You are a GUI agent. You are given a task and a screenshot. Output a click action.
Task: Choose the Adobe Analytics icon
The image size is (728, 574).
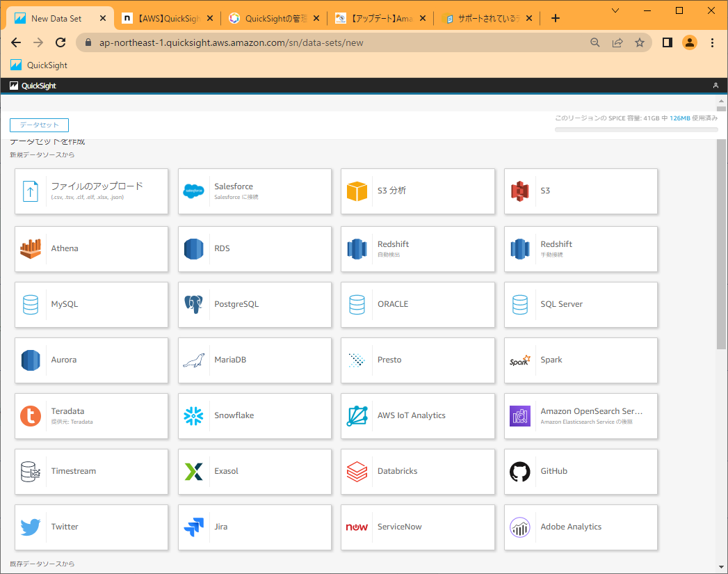[520, 527]
